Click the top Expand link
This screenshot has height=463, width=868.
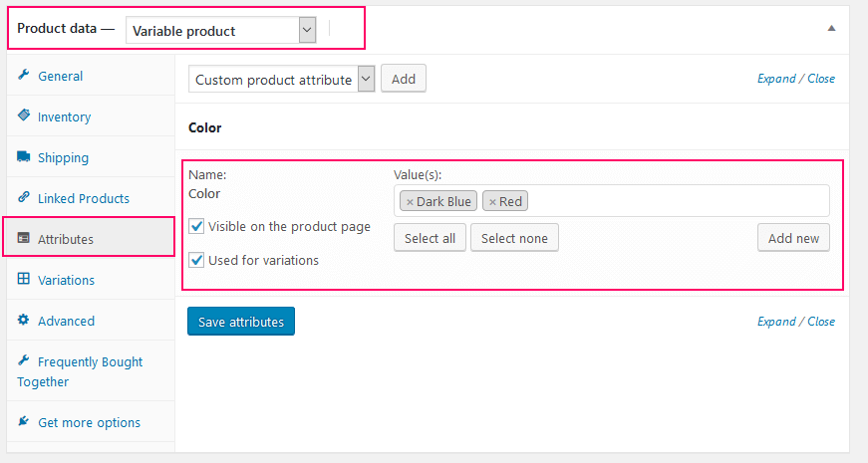click(x=776, y=79)
